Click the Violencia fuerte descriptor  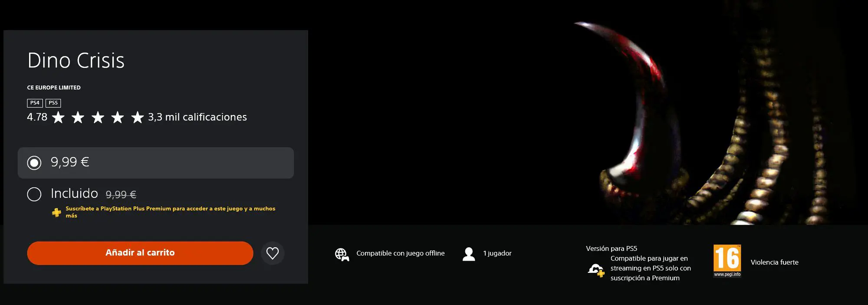pos(775,262)
